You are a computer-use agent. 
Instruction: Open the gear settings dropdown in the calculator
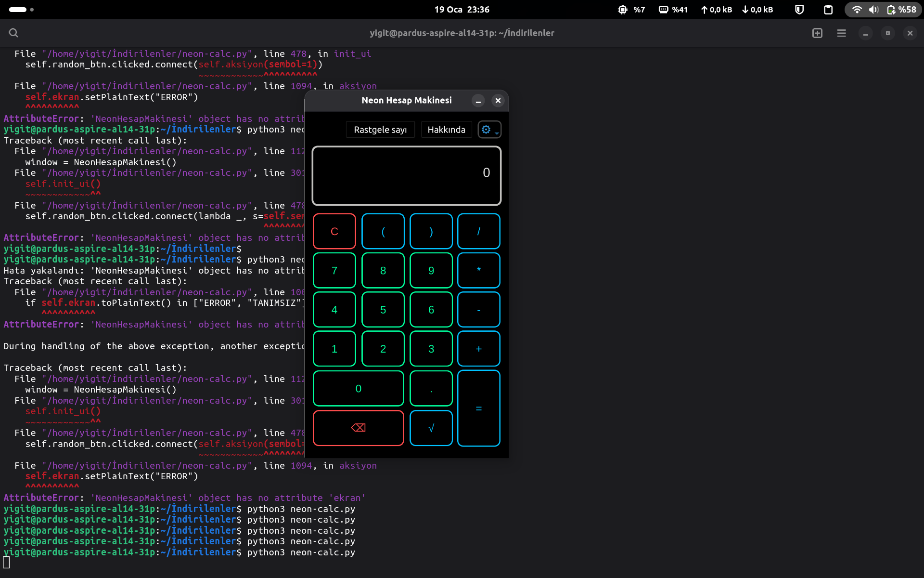click(489, 130)
